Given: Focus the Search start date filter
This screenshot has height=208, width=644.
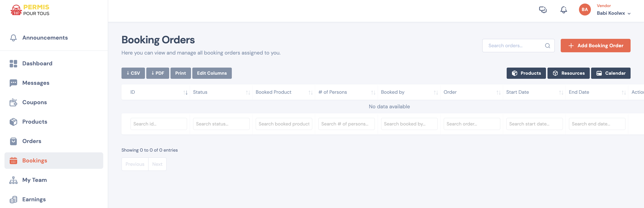Looking at the screenshot, I should coord(534,124).
